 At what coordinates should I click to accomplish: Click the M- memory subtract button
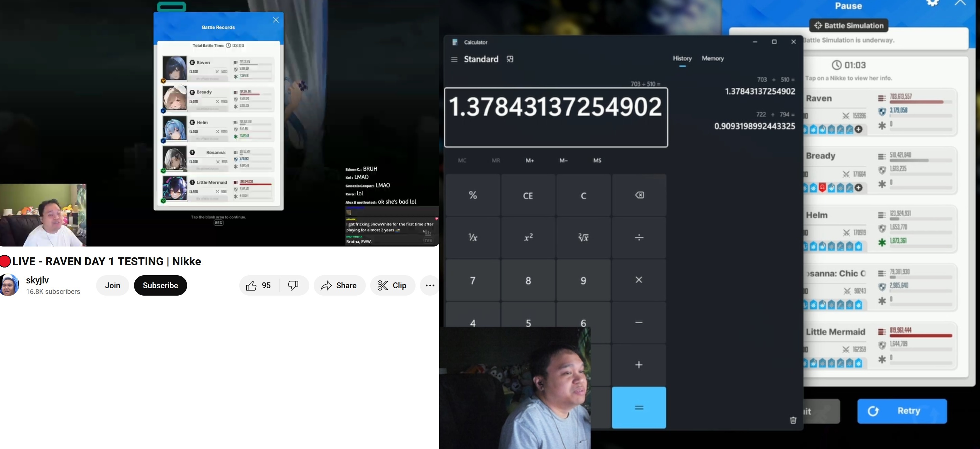[563, 160]
